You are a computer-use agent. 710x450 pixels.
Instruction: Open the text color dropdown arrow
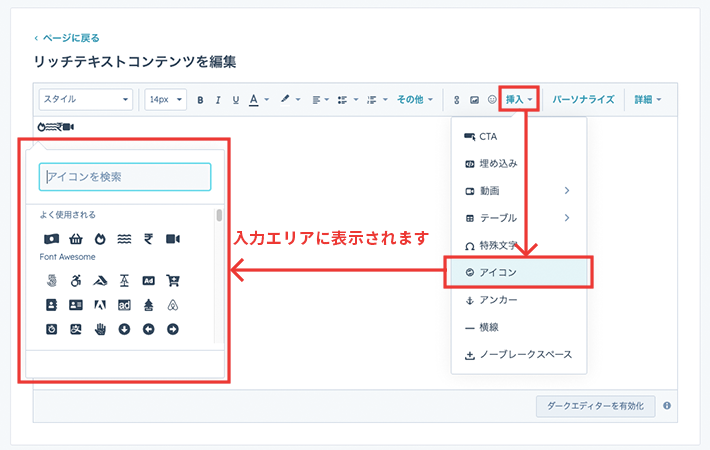[x=266, y=100]
